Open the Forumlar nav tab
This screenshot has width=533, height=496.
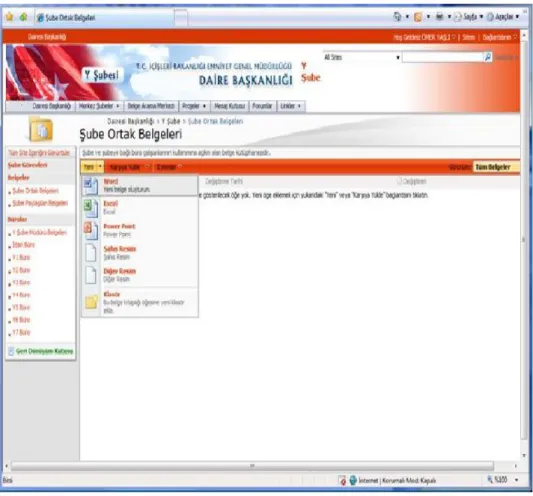262,106
